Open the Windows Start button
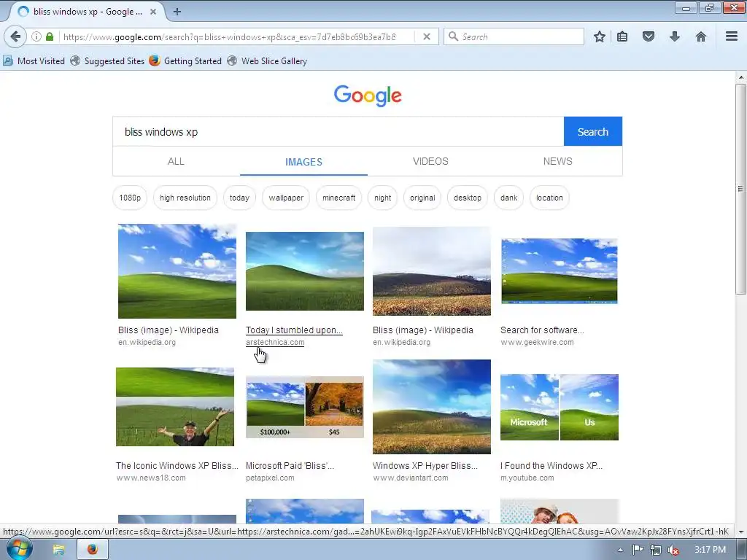Screen dimensions: 747x560 pyautogui.click(x=19, y=549)
